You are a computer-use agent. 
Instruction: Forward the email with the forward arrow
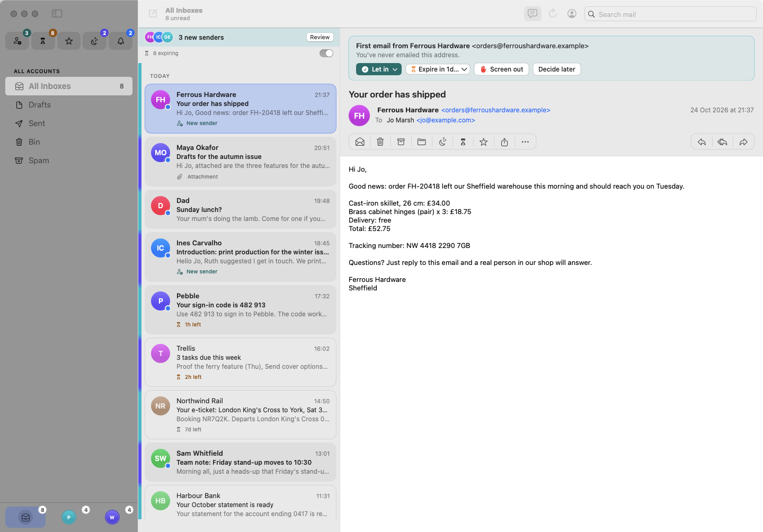point(743,141)
